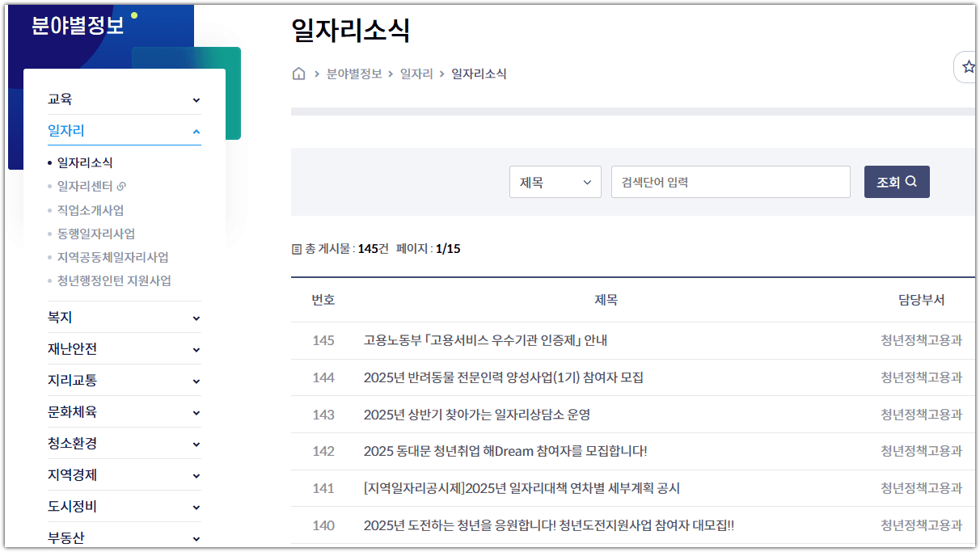Click inside the 검색단어 입력 search box
Screen dimensions: 980x552
pyautogui.click(x=730, y=181)
